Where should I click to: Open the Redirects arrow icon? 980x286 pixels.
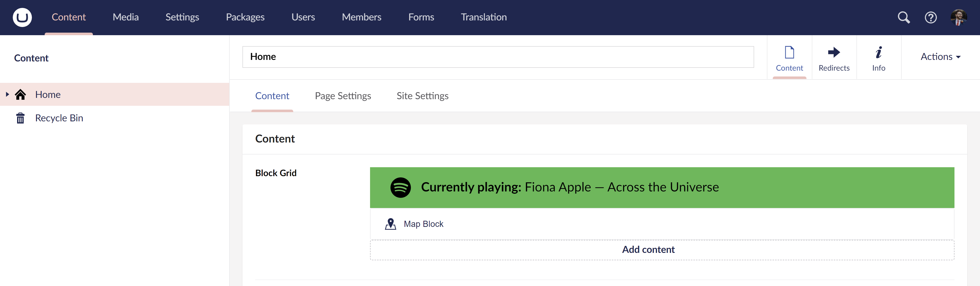click(x=834, y=53)
